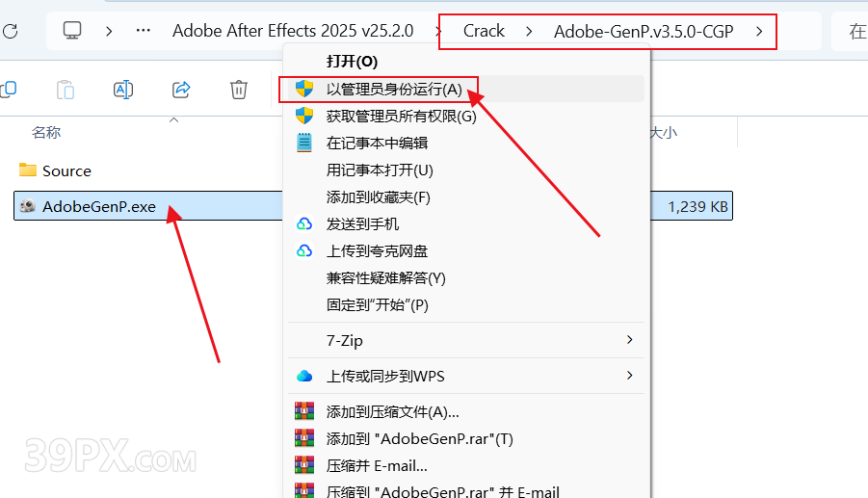Click the Rename toolbar icon
This screenshot has height=498, width=868.
123,89
